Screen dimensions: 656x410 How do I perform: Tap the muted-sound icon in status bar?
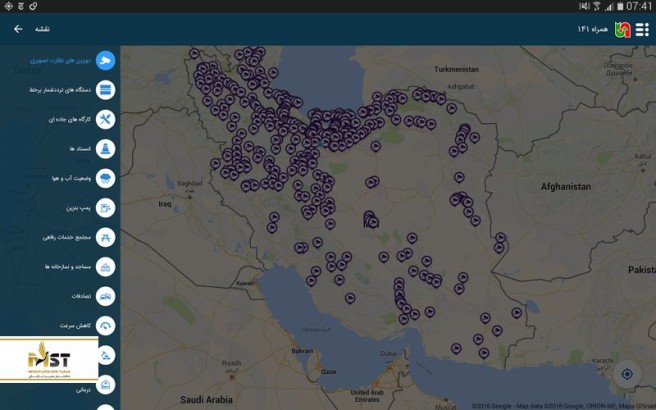584,6
